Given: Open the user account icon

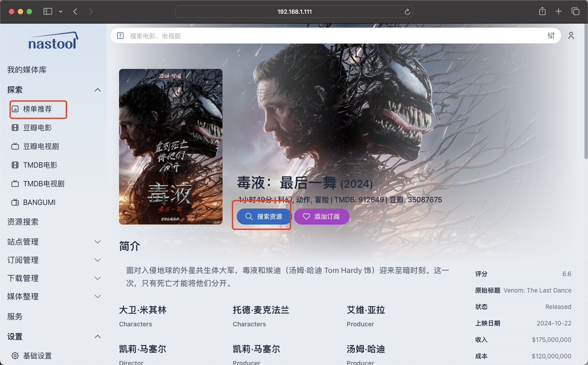Looking at the screenshot, I should 571,36.
